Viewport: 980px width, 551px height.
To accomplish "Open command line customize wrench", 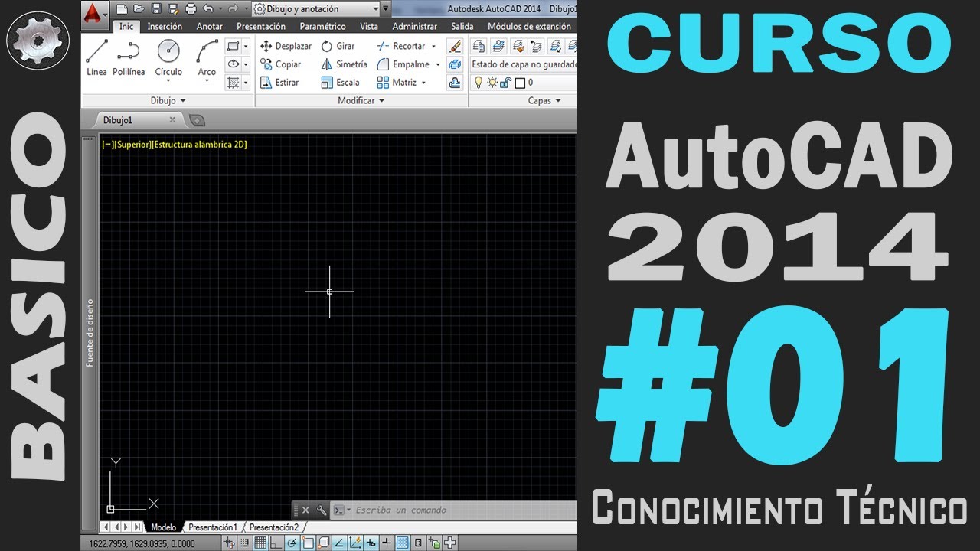I will point(322,510).
